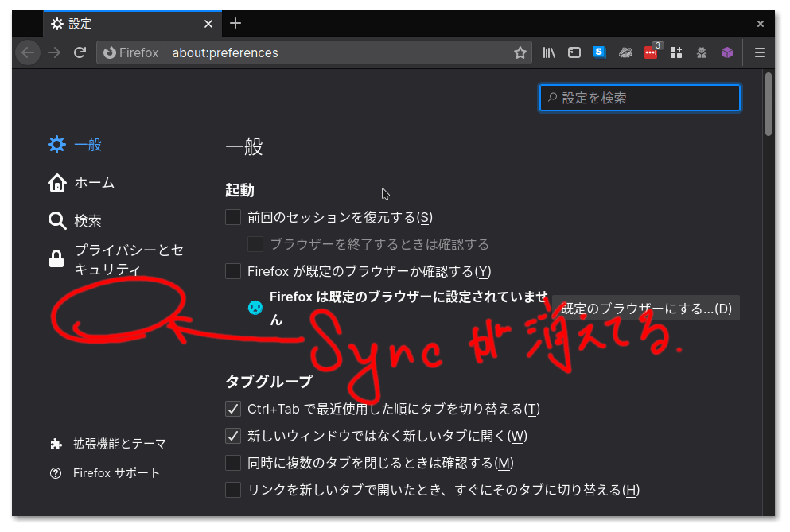Click the forward navigation arrow
Viewport: 790px width, 532px height.
(54, 52)
